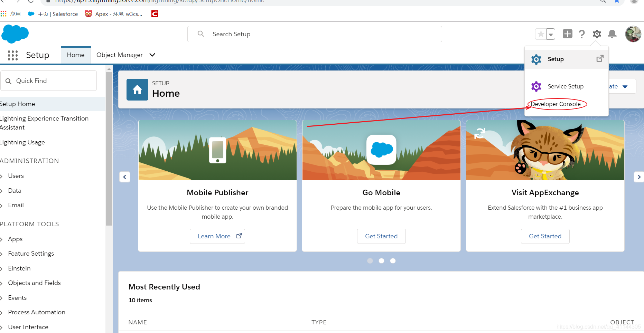Open the help question mark icon
Image resolution: width=644 pixels, height=333 pixels.
(x=582, y=34)
